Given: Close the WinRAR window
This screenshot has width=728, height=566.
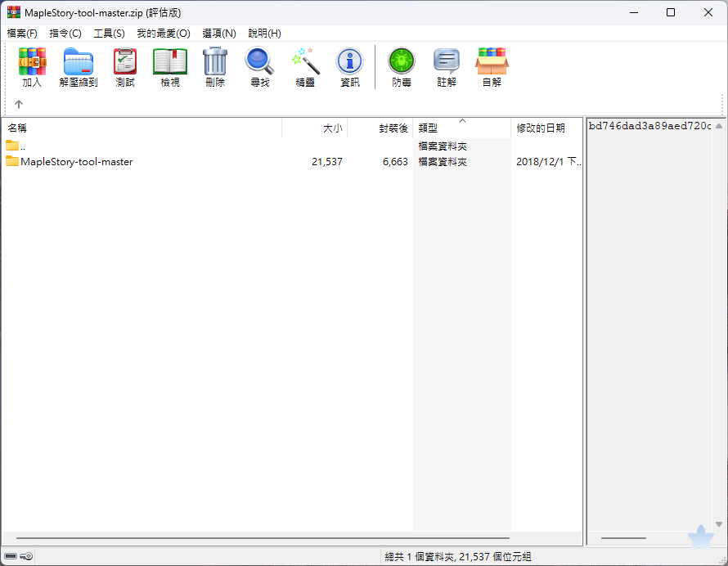Looking at the screenshot, I should [708, 12].
